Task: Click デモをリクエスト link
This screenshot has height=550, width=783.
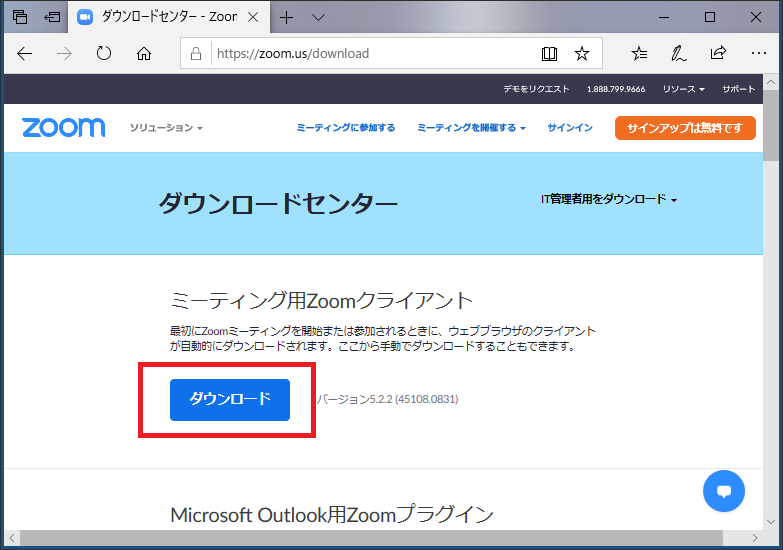Action: (x=536, y=89)
